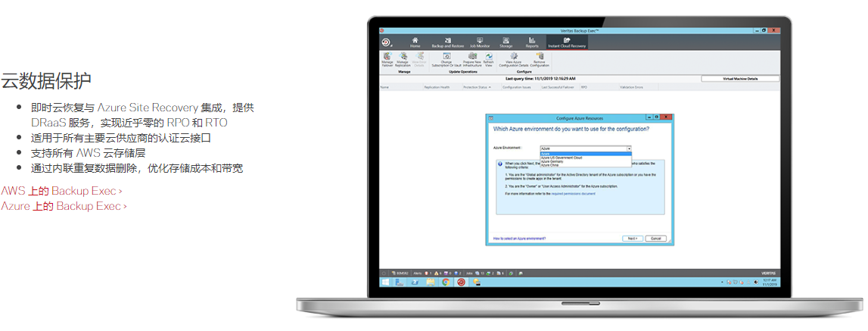Click the Replication Health column header
This screenshot has height=331, width=868.
coord(442,87)
